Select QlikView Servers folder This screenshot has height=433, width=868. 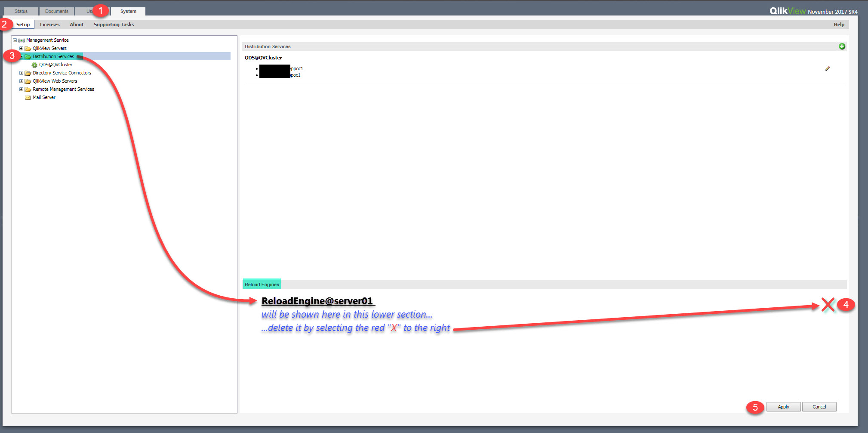point(49,48)
